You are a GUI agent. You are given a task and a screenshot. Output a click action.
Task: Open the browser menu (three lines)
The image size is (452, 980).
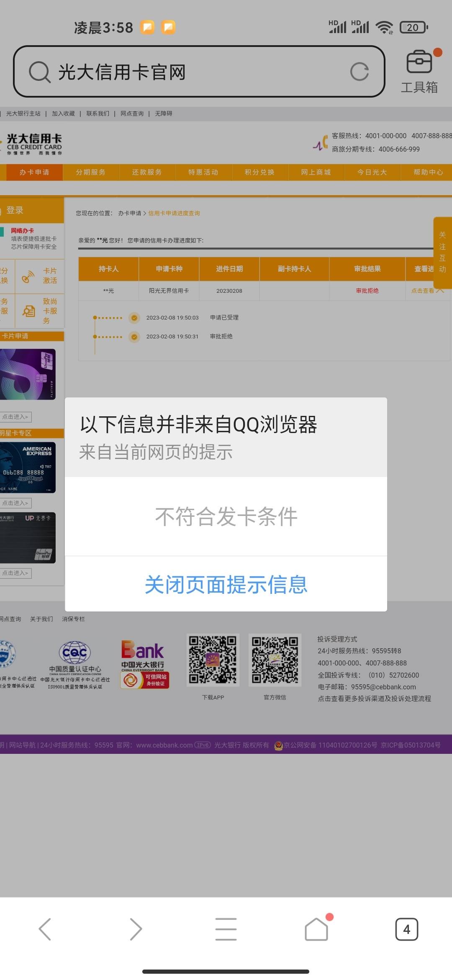coord(226,929)
